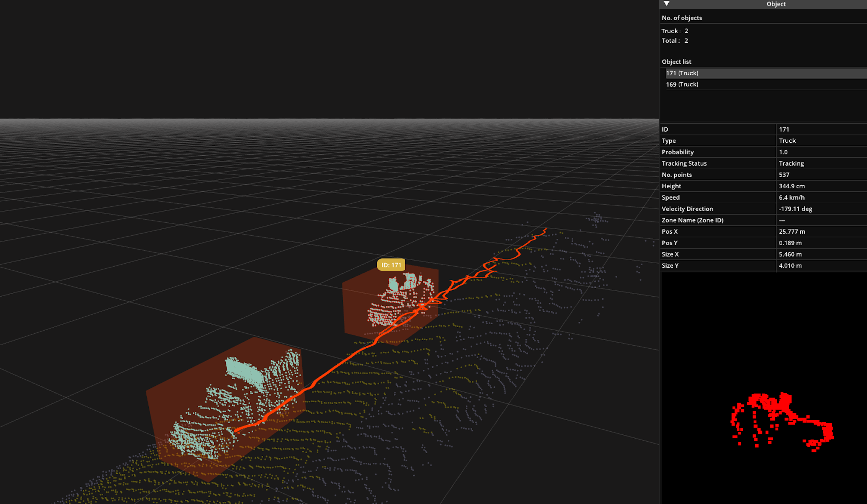Image resolution: width=867 pixels, height=504 pixels.
Task: Click the Size Y value 4.010 m
Action: point(790,266)
